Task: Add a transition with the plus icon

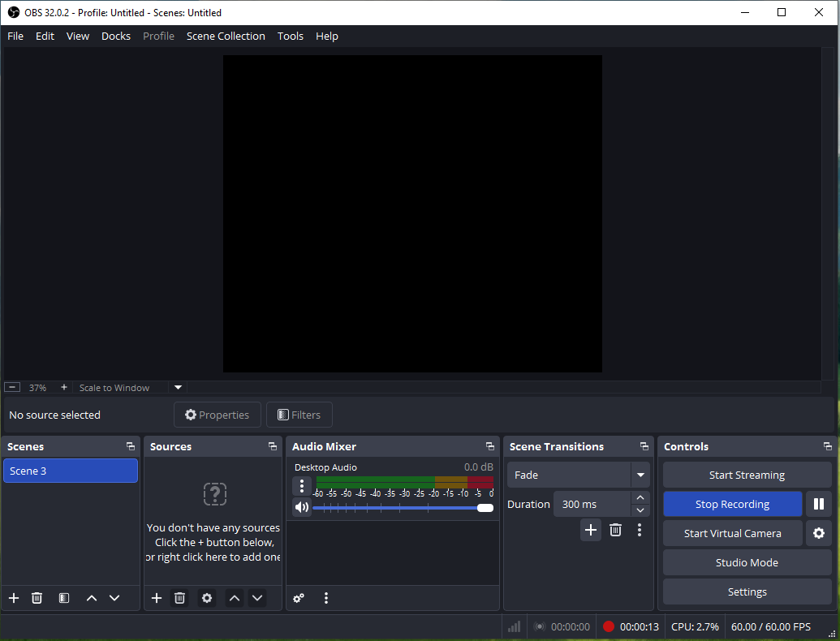Action: coord(591,530)
